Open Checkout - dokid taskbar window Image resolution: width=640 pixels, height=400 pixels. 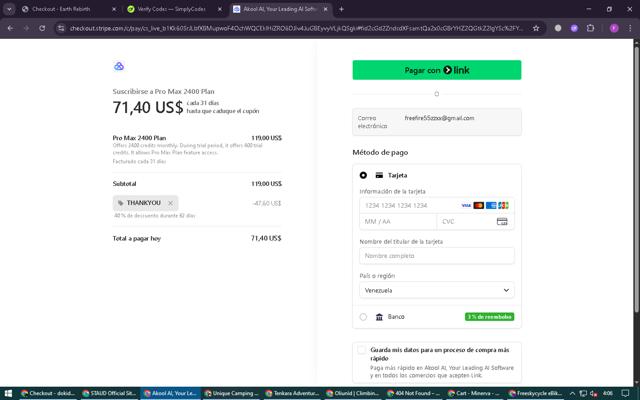tap(47, 393)
